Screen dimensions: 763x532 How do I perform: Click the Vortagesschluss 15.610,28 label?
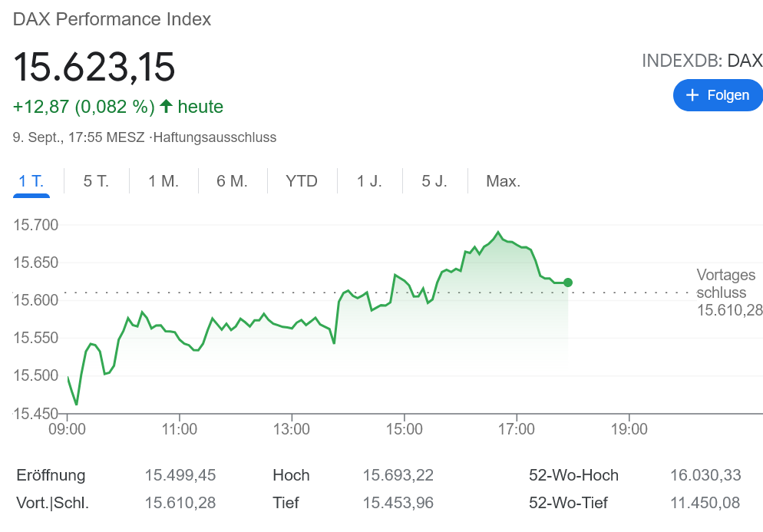click(726, 292)
